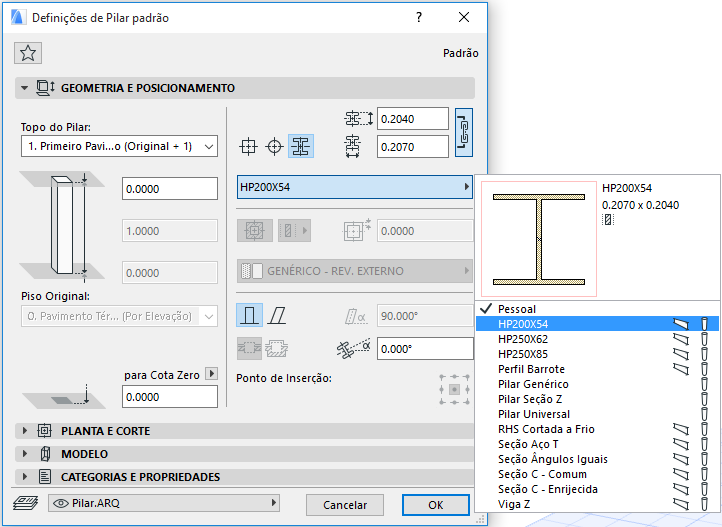The width and height of the screenshot is (722, 527).
Task: Click the beam icon for Seção C - Comum
Action: 681,475
